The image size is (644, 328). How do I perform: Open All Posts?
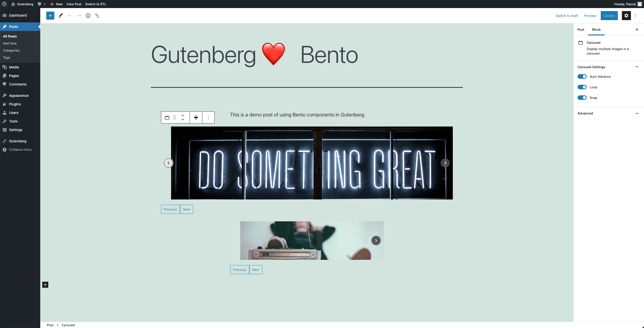[x=10, y=36]
